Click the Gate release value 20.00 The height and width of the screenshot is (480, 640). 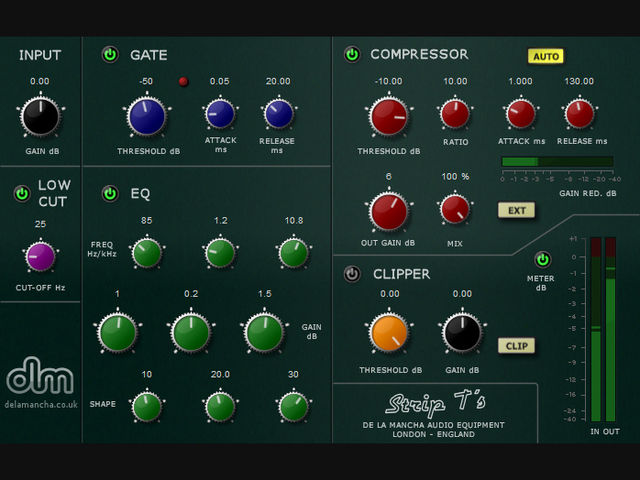click(x=278, y=81)
